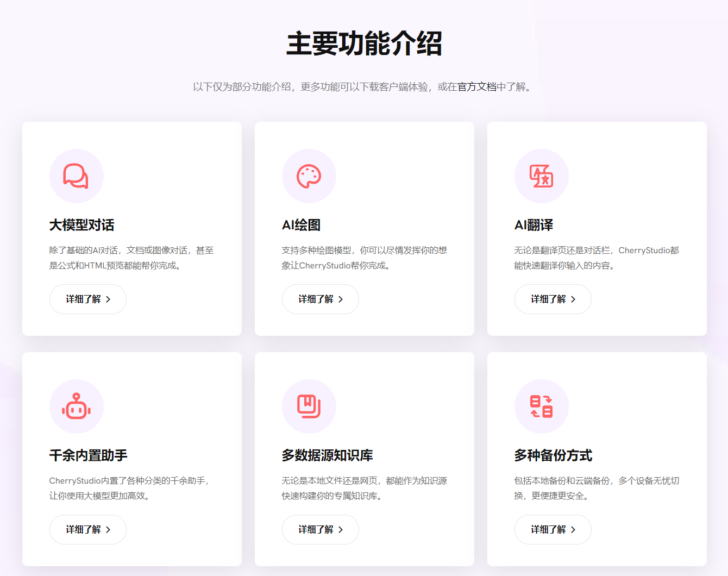Open 详细了解 under AI翻译
The image size is (728, 576).
click(553, 299)
